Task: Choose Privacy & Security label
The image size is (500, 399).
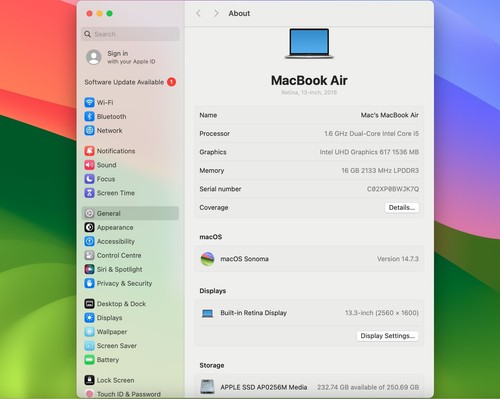Action: pyautogui.click(x=124, y=283)
